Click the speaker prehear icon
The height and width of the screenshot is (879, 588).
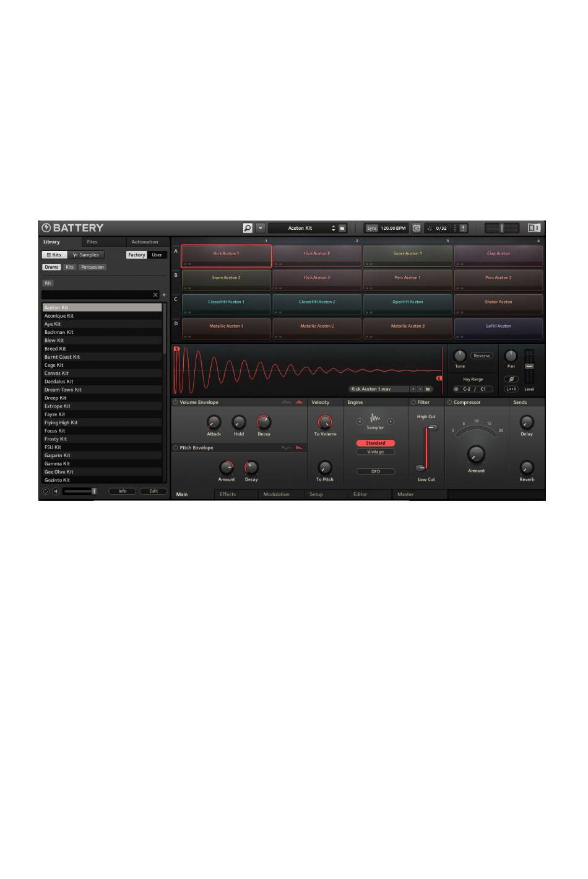tap(56, 491)
